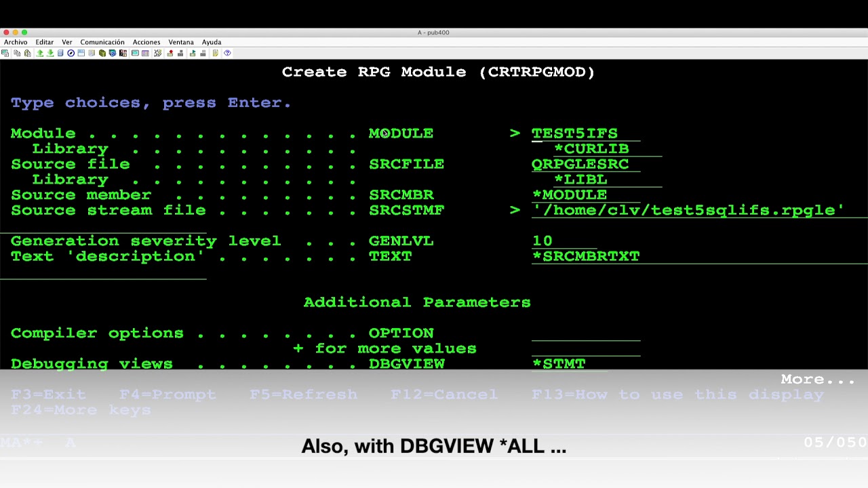Click the Text description field *SRCMBRTXT

click(x=700, y=256)
